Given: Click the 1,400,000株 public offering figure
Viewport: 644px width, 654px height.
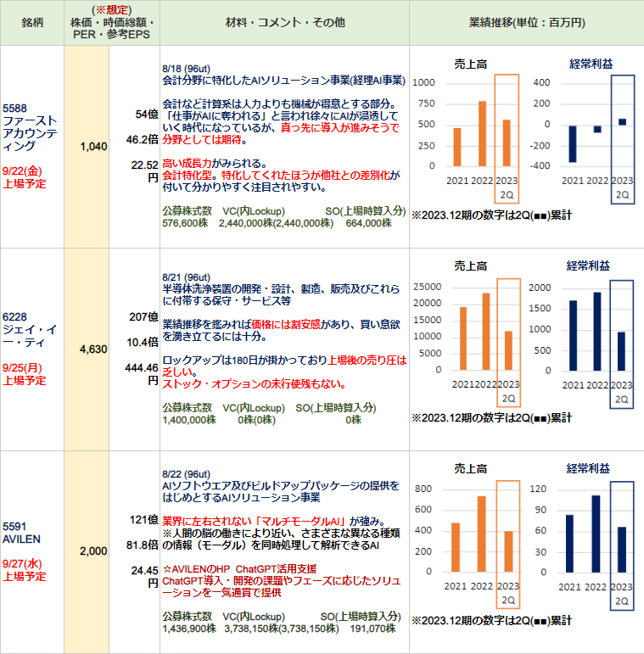Looking at the screenshot, I should [189, 420].
